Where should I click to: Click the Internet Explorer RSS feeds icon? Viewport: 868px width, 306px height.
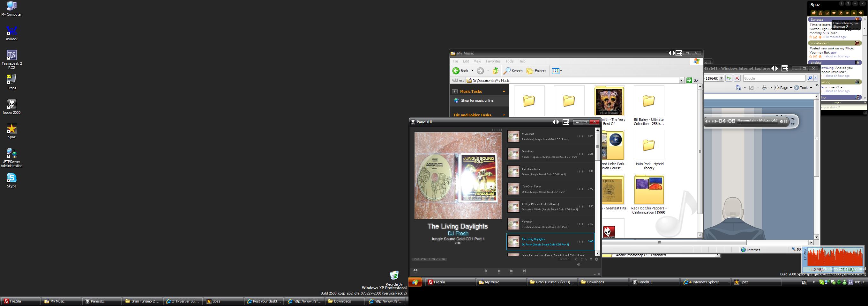click(x=751, y=88)
